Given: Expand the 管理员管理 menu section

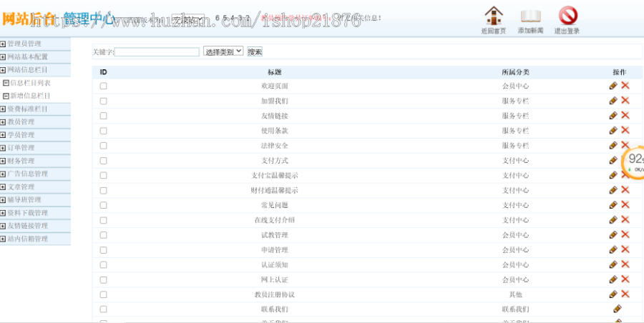Looking at the screenshot, I should (x=3, y=44).
